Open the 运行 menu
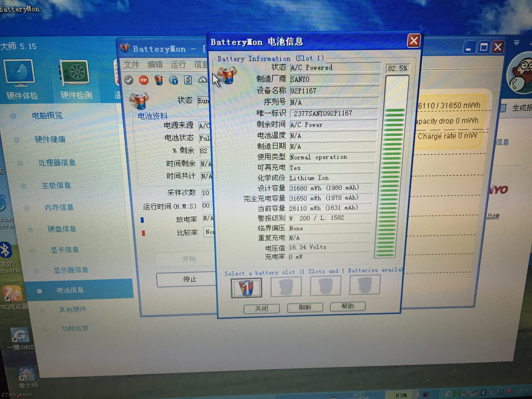The height and width of the screenshot is (399, 532). coord(178,64)
